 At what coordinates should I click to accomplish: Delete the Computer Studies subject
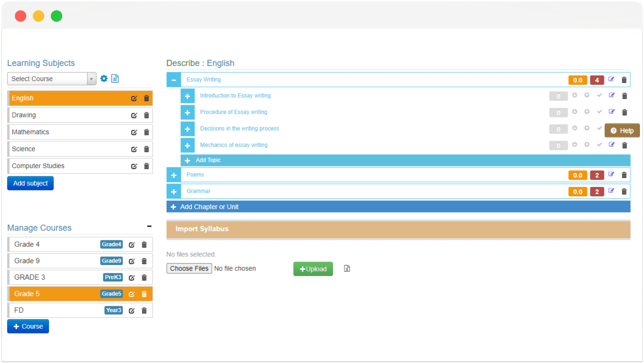[x=147, y=166]
